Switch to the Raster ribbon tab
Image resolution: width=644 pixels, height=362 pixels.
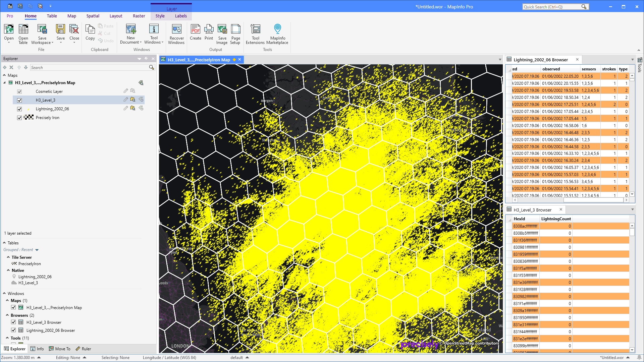coord(139,16)
